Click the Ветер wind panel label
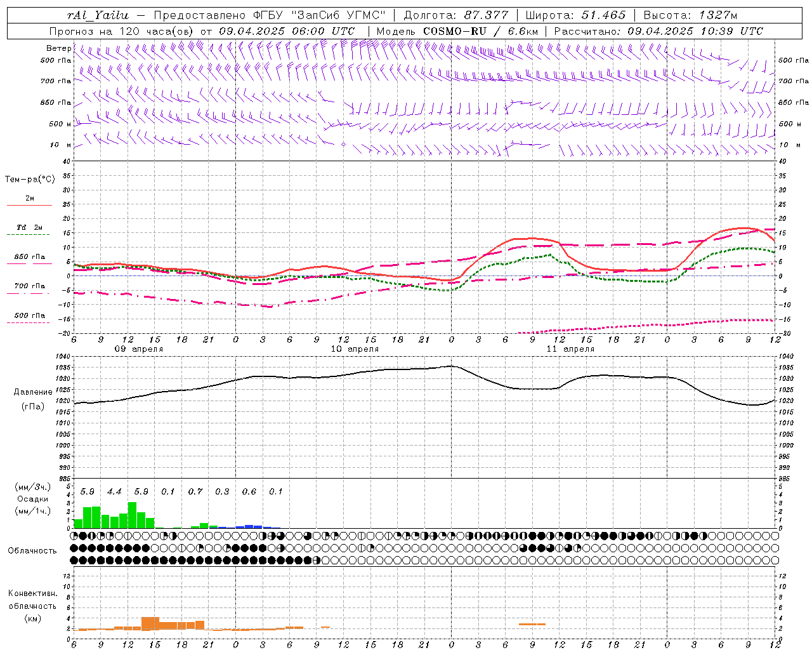812x650 pixels. click(58, 48)
